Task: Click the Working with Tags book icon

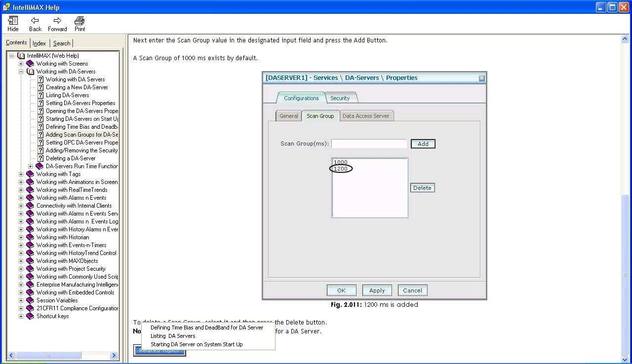Action: click(30, 174)
